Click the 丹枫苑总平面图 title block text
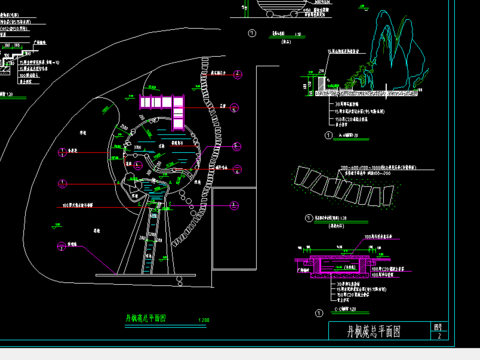 373,331
